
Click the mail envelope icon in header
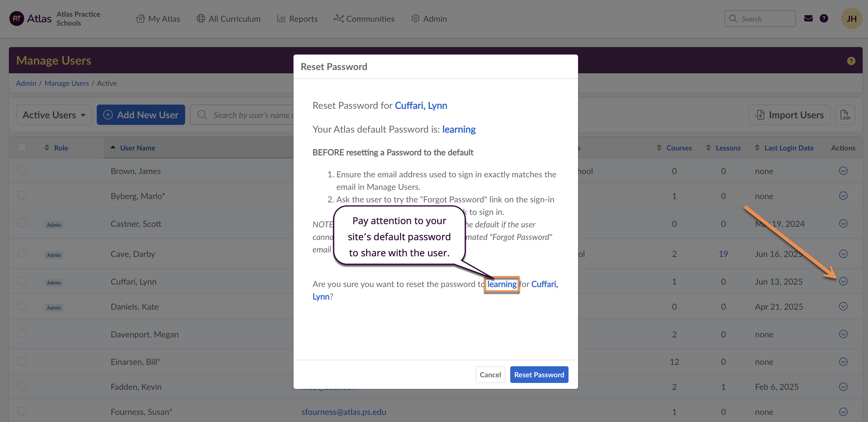point(808,18)
